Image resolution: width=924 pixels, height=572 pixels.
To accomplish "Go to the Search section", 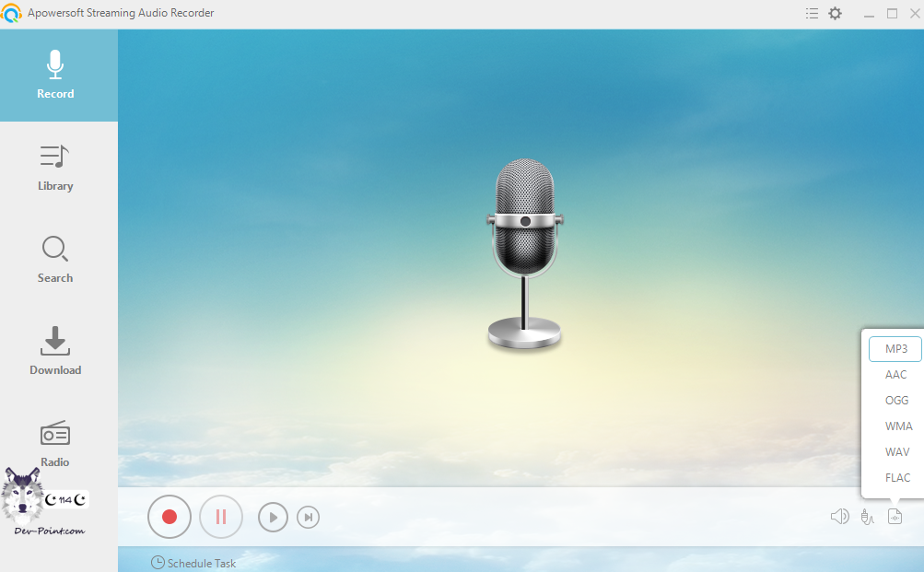I will [x=55, y=260].
